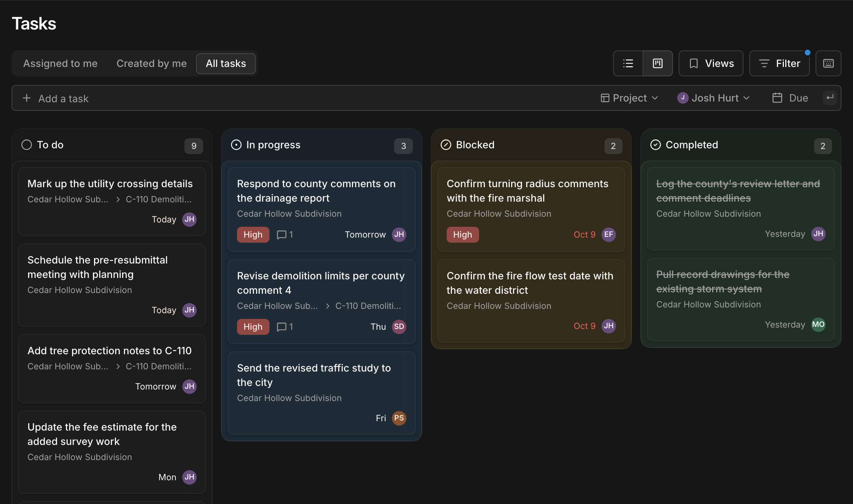This screenshot has height=504, width=853.
Task: Click the Blocked column status icon
Action: [x=446, y=145]
